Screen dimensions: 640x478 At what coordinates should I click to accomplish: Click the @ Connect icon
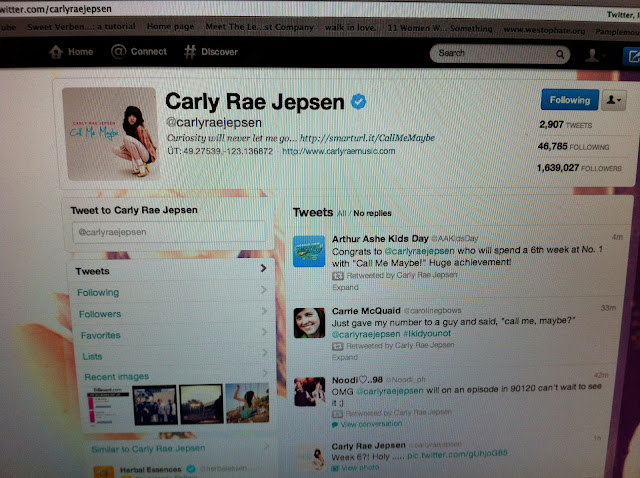pyautogui.click(x=118, y=51)
